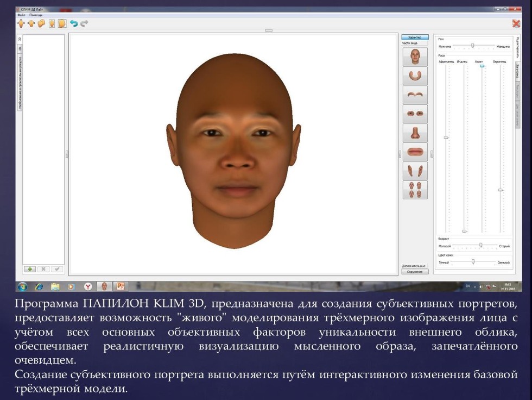
Task: Click the green plus button below the list
Action: pyautogui.click(x=30, y=269)
